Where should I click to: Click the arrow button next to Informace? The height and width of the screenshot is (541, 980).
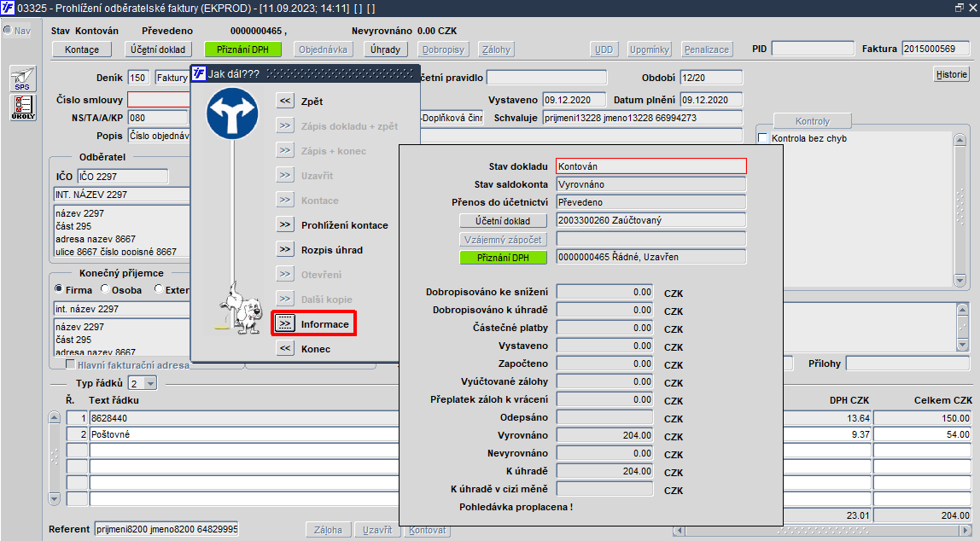285,323
